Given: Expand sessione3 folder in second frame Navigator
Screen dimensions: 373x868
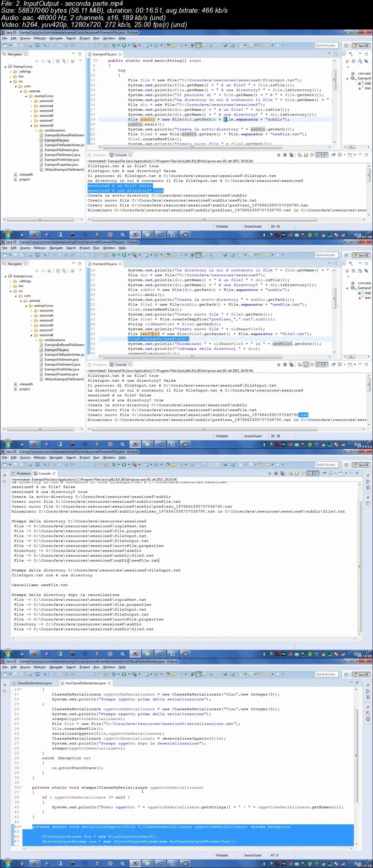Looking at the screenshot, I should [x=31, y=311].
